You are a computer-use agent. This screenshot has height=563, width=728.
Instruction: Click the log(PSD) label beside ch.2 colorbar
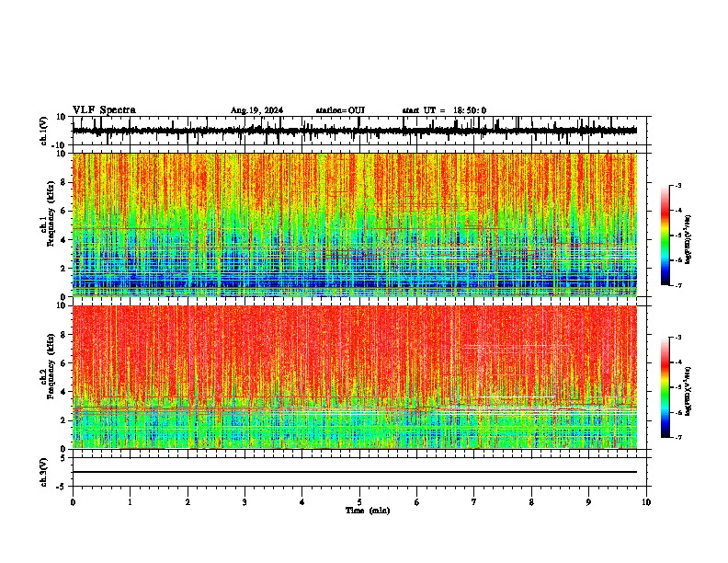(x=688, y=391)
